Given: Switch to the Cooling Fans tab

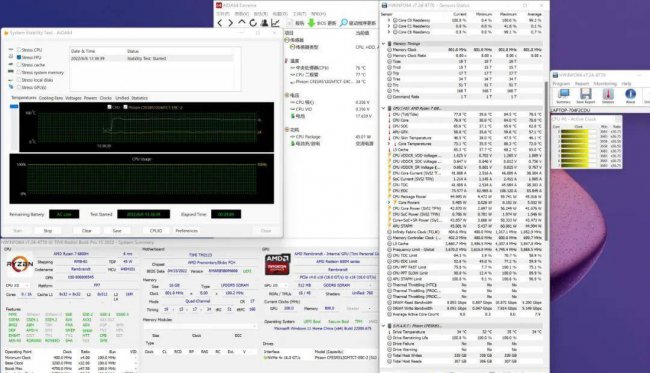Looking at the screenshot, I should pos(51,98).
